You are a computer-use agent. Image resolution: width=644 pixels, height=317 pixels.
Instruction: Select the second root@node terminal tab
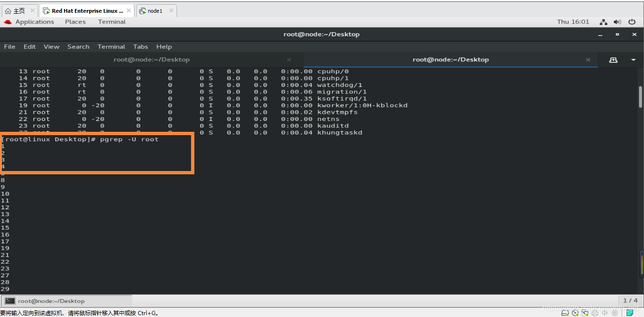tap(451, 60)
